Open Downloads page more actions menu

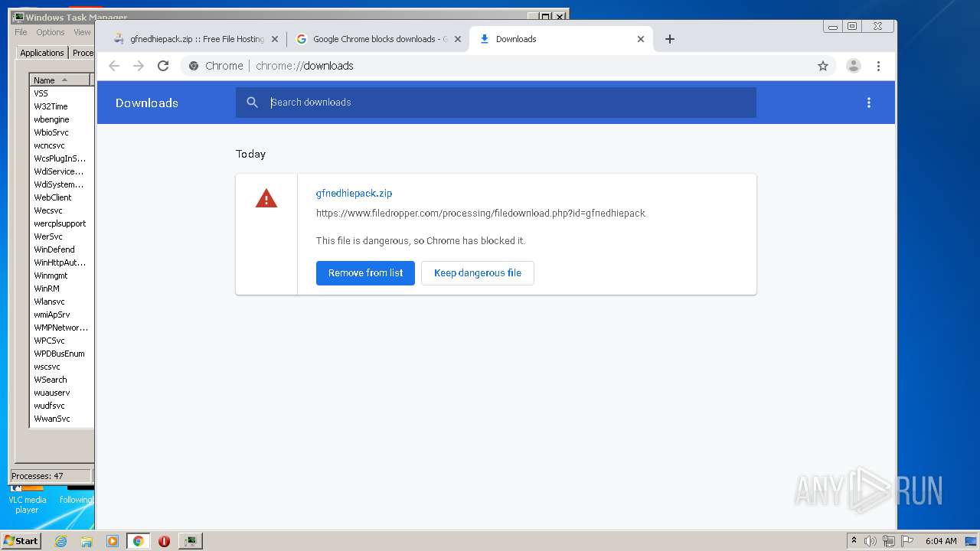pos(869,103)
